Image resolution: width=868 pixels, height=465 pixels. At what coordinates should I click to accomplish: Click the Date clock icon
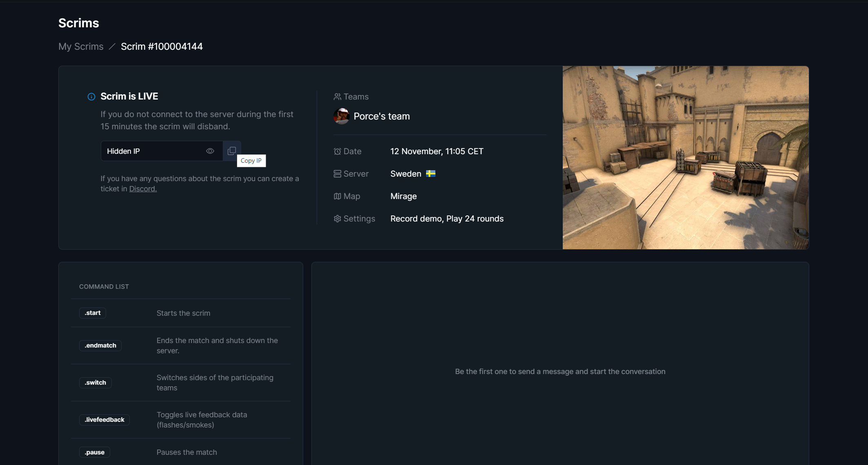tap(337, 151)
